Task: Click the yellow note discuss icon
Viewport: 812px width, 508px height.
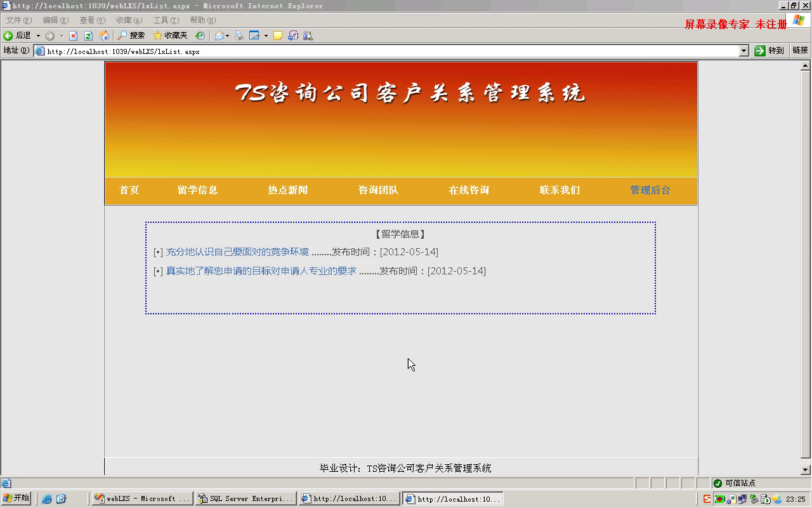Action: click(x=277, y=36)
